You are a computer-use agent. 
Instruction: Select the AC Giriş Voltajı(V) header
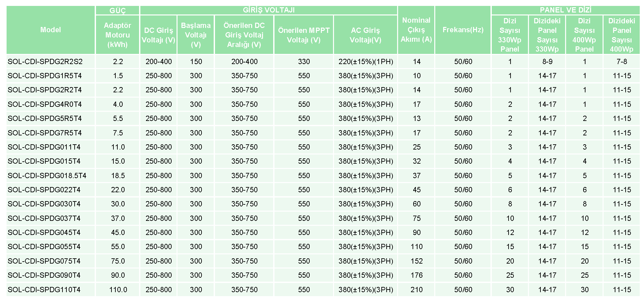pyautogui.click(x=366, y=35)
